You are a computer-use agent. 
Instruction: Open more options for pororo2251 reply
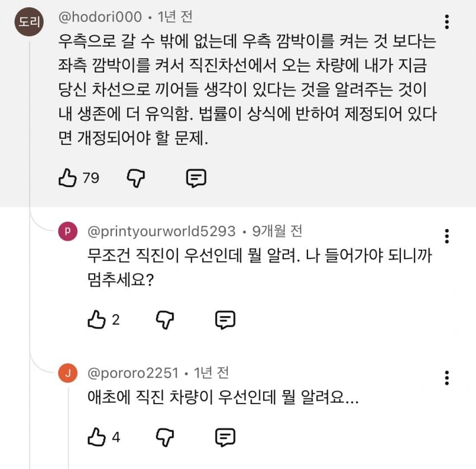point(446,378)
